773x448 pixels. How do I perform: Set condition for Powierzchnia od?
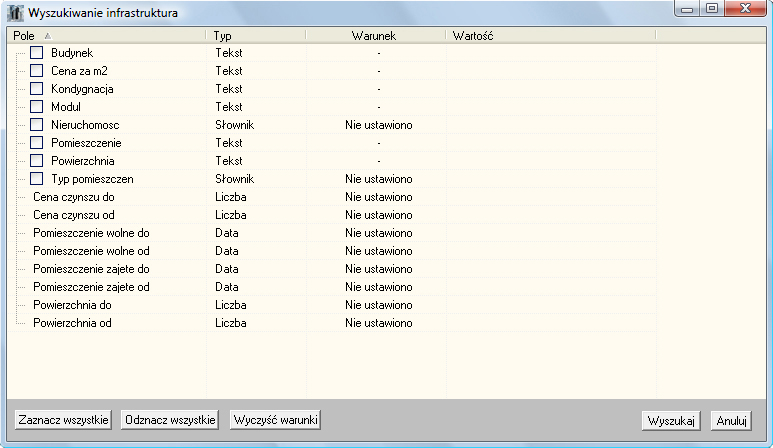(379, 323)
